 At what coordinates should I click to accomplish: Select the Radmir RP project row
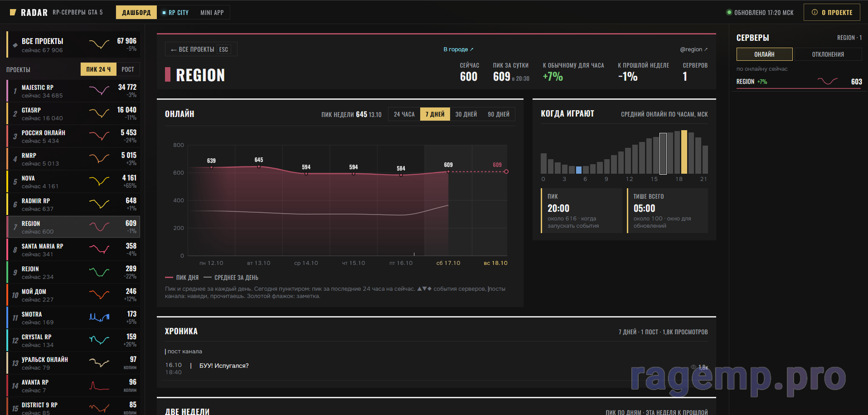coord(73,204)
